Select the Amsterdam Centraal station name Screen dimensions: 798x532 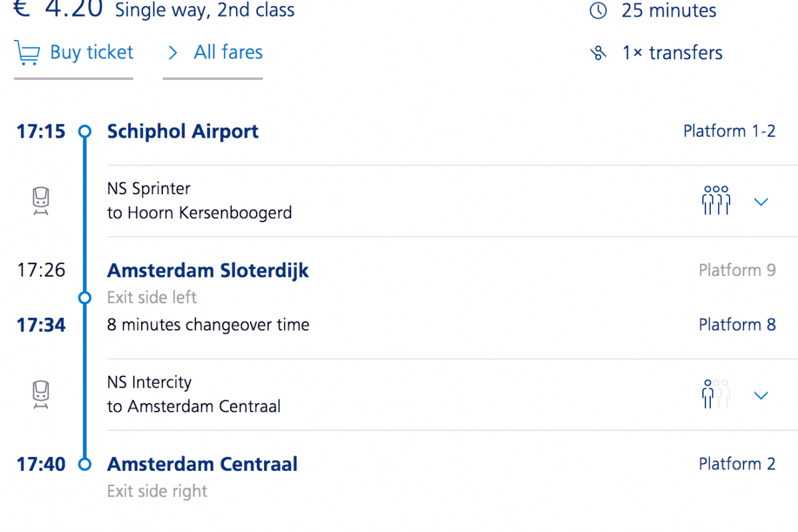click(202, 464)
